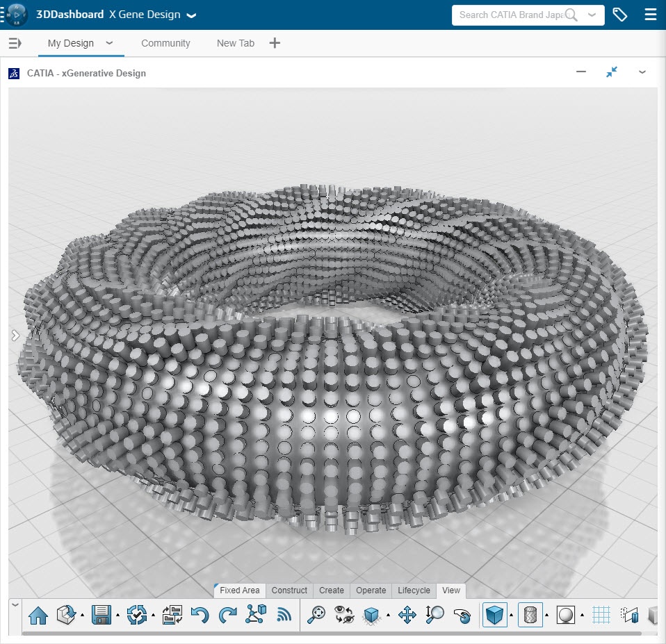Restore widget size with blue arrows icon
Screen dimensions: 666x644
click(x=612, y=72)
